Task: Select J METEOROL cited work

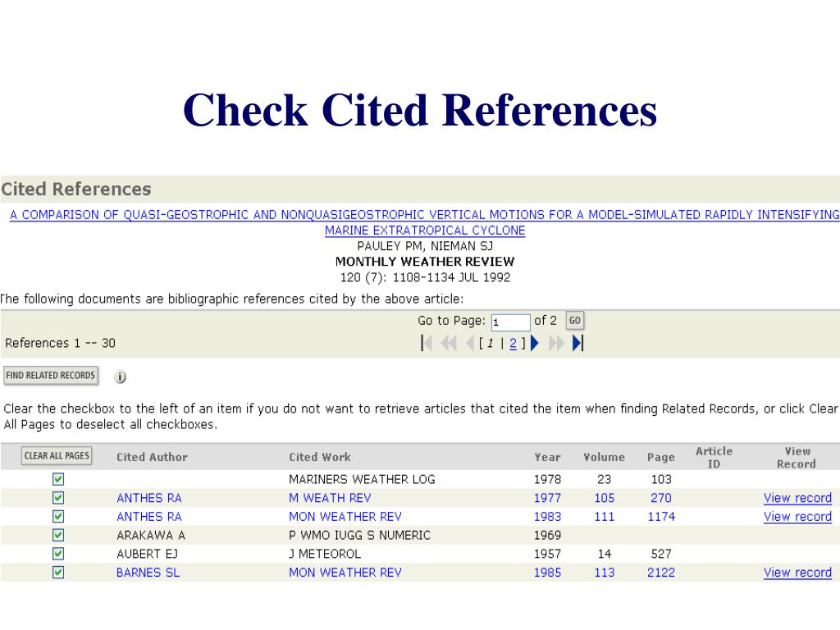Action: [x=325, y=554]
